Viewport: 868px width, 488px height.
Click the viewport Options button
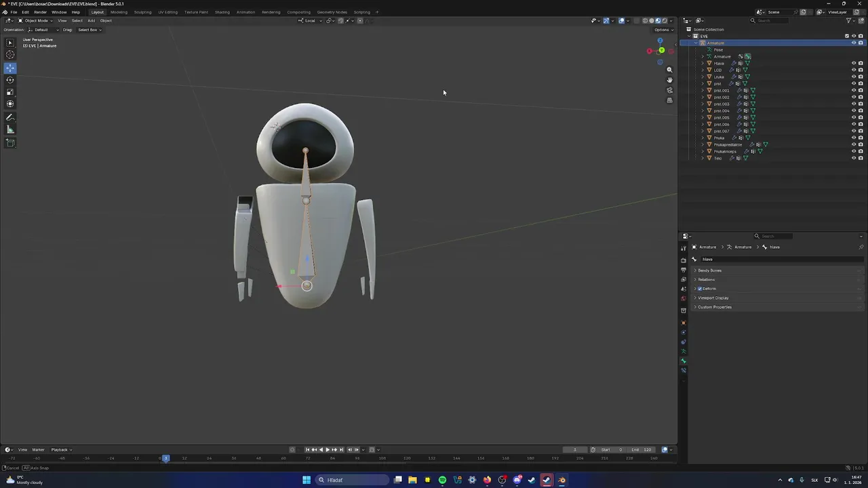[x=663, y=30]
